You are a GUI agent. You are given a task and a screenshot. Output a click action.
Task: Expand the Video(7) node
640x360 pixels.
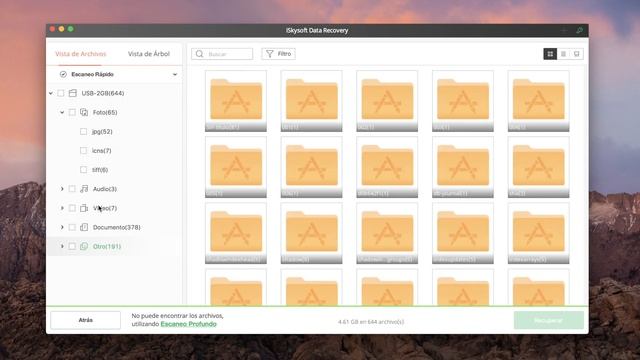pos(62,208)
